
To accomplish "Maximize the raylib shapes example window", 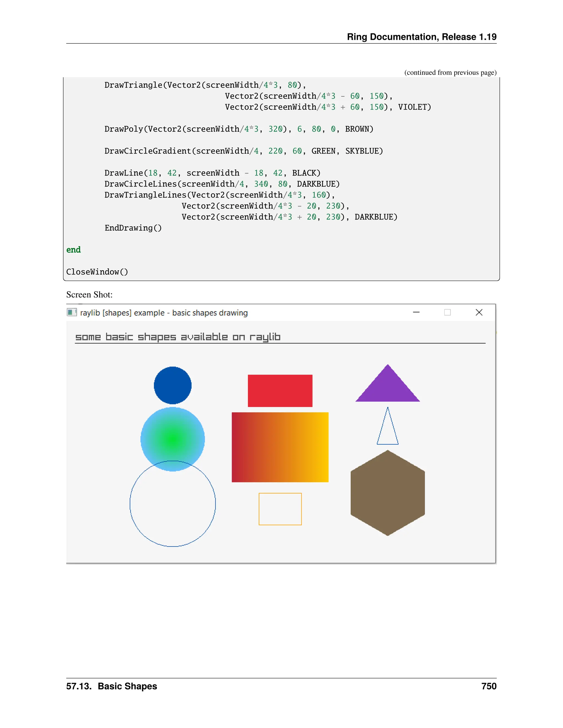I will pyautogui.click(x=448, y=312).
